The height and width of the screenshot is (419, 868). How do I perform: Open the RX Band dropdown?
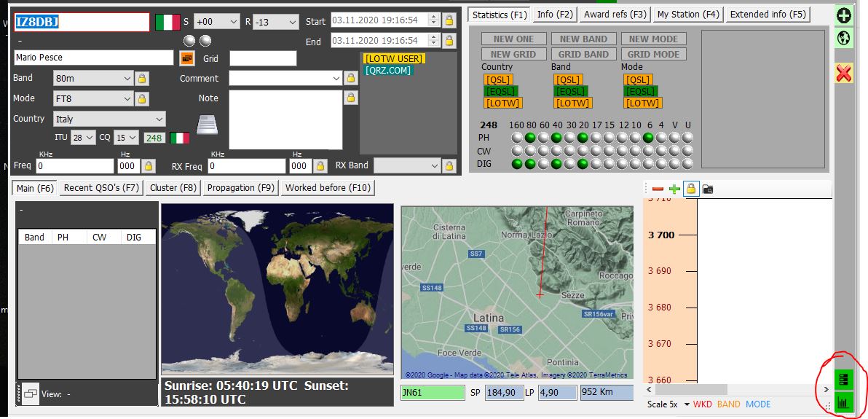pos(435,165)
